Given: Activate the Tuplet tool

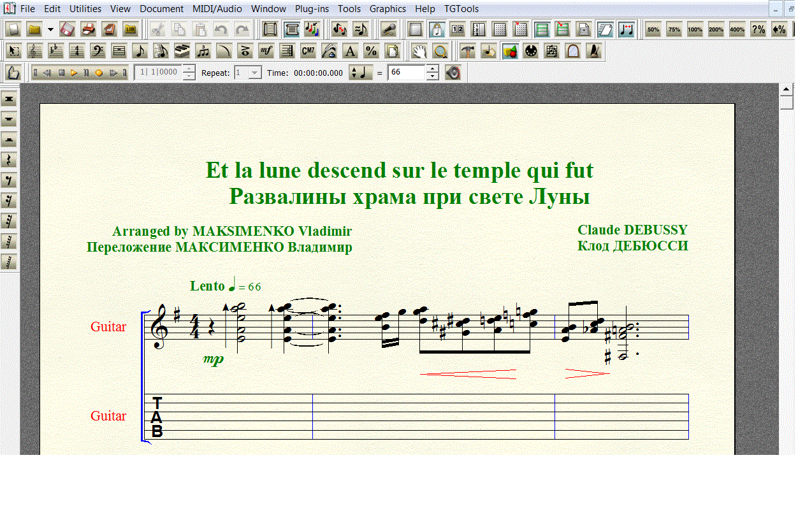Looking at the screenshot, I should coord(203,52).
